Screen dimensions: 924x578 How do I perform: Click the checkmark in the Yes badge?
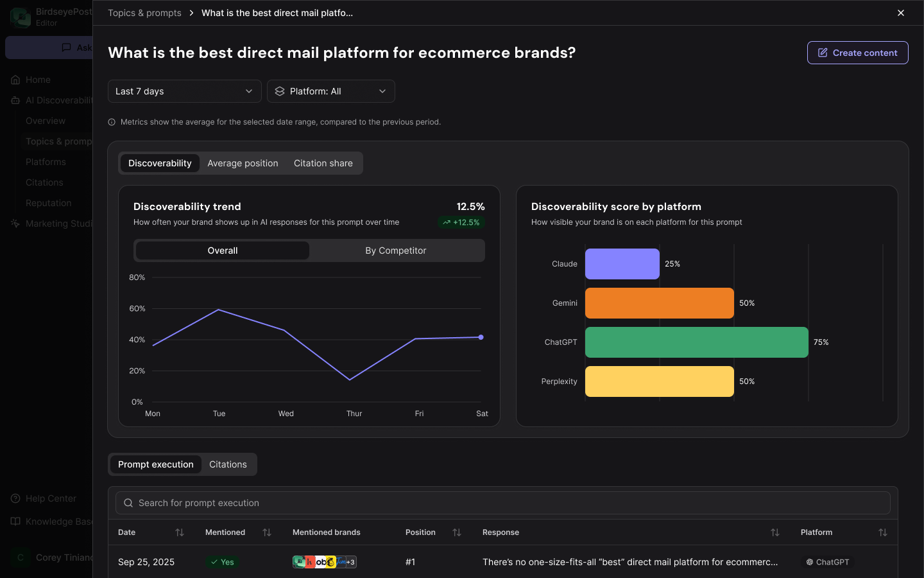click(214, 562)
